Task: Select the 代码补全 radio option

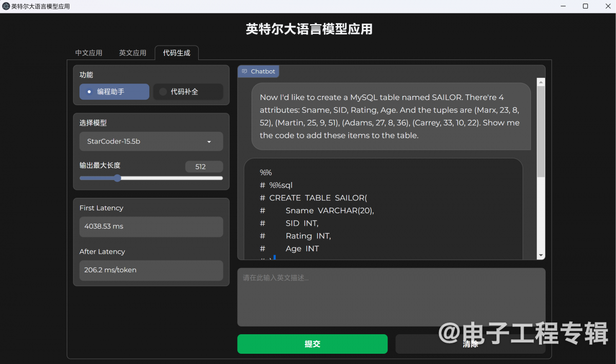Action: coord(188,92)
